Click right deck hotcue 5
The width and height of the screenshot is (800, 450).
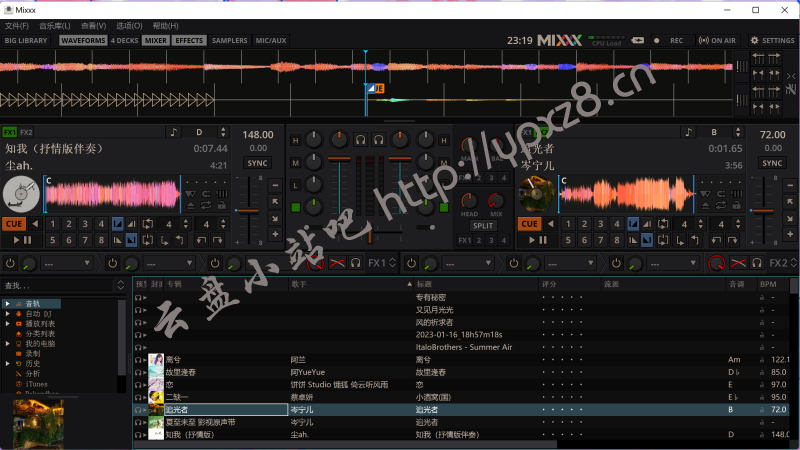(568, 240)
